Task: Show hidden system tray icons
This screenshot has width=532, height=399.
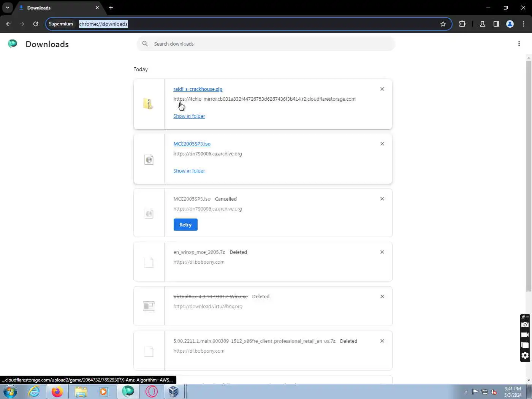Action: point(466,392)
